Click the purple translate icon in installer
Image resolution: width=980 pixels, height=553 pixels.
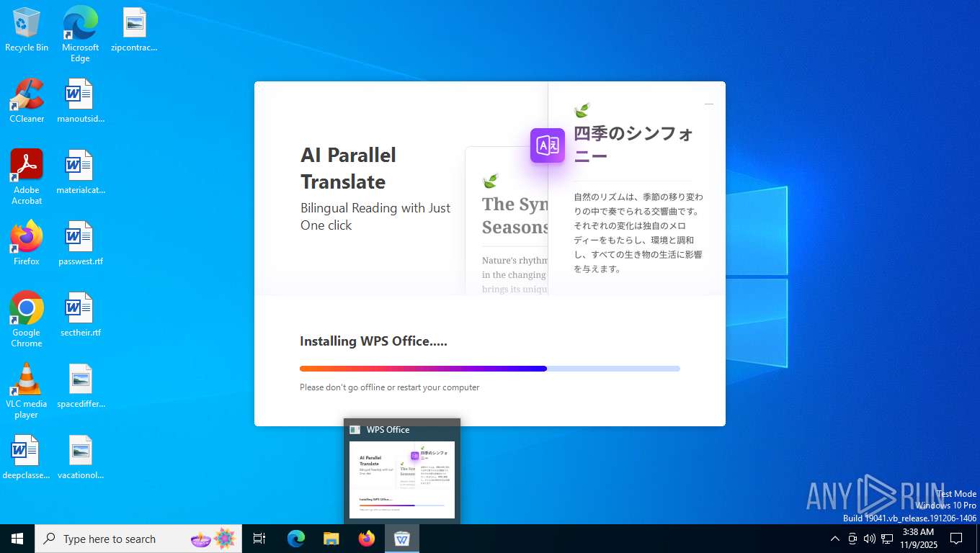[548, 145]
